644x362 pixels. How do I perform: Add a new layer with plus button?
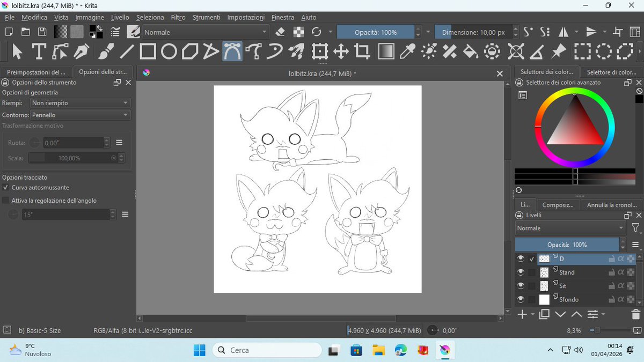point(522,314)
